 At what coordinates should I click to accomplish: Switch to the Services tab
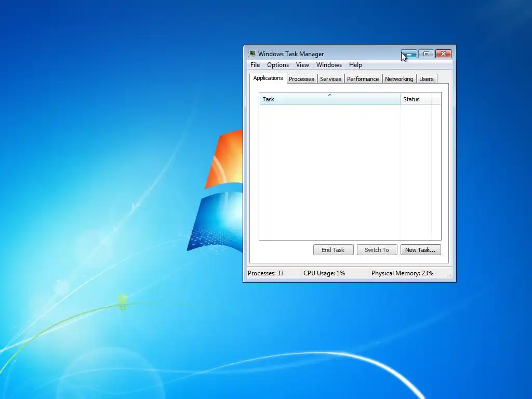(330, 79)
